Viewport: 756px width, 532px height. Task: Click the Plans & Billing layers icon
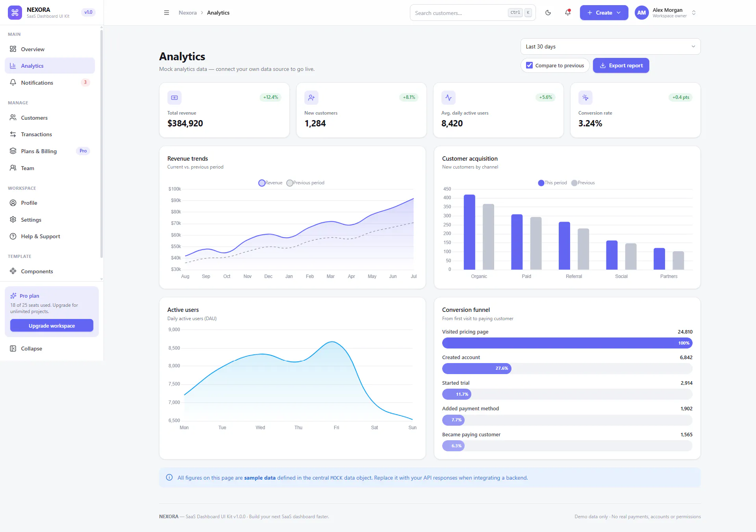[x=13, y=151]
